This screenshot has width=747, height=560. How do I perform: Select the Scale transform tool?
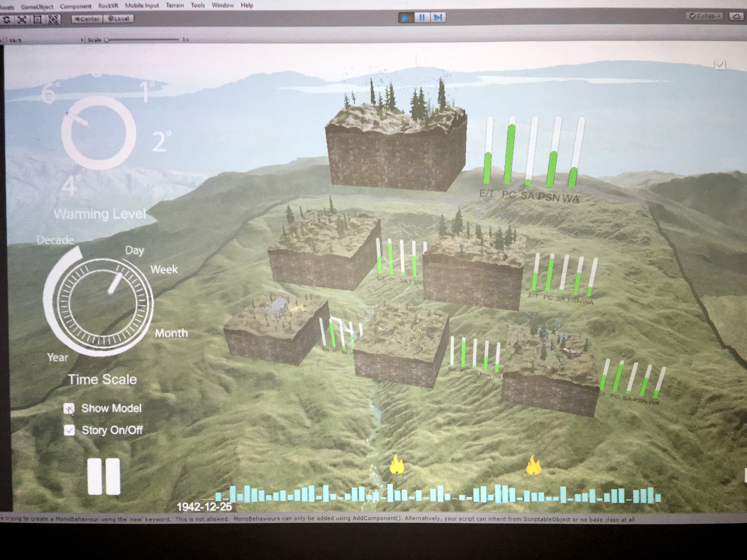(22, 20)
